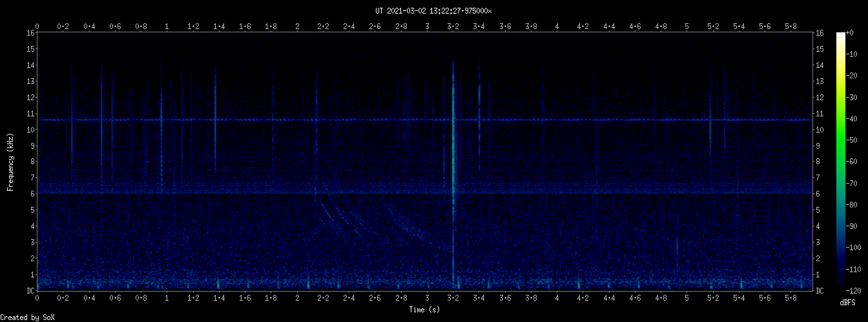Viewport: 868px width, 322px height.
Task: Click the "16" tick on the right frequency axis
Action: point(820,33)
